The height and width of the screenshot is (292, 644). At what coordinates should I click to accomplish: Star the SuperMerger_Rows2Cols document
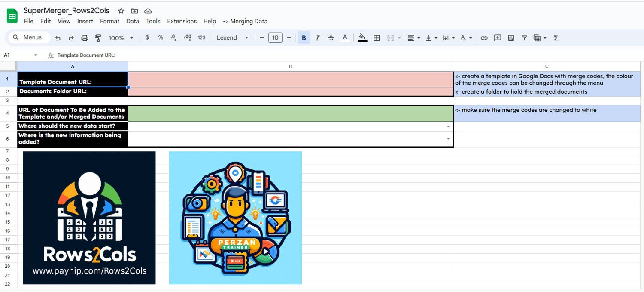[121, 11]
